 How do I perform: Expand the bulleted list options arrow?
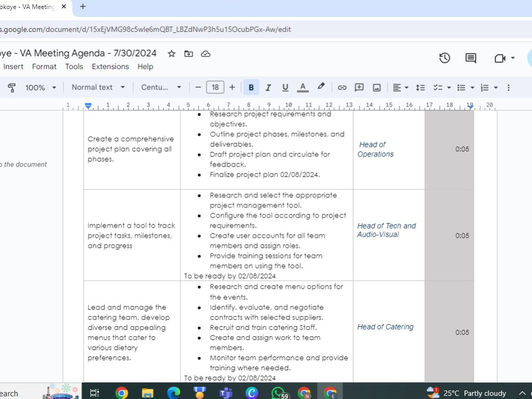[x=472, y=88]
